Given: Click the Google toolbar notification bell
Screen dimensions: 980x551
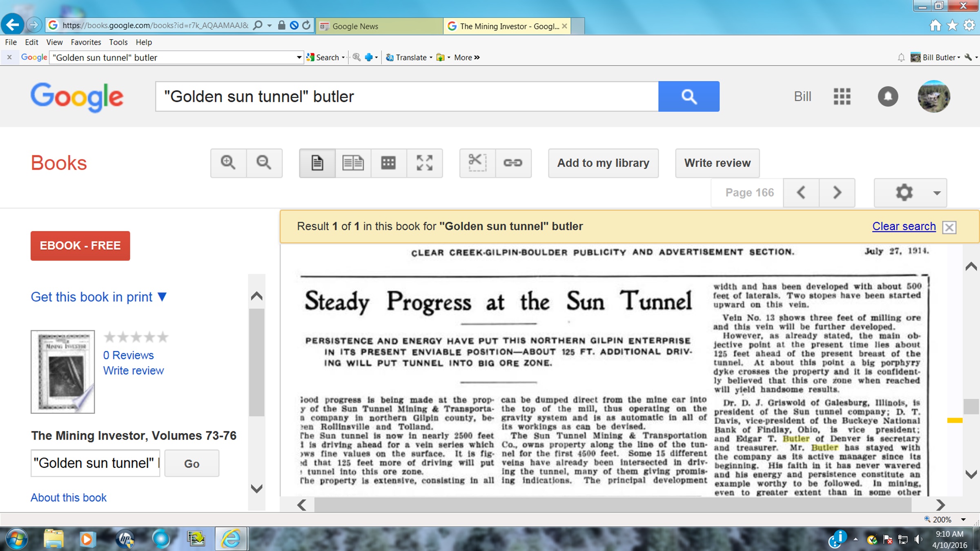Looking at the screenshot, I should (x=901, y=58).
